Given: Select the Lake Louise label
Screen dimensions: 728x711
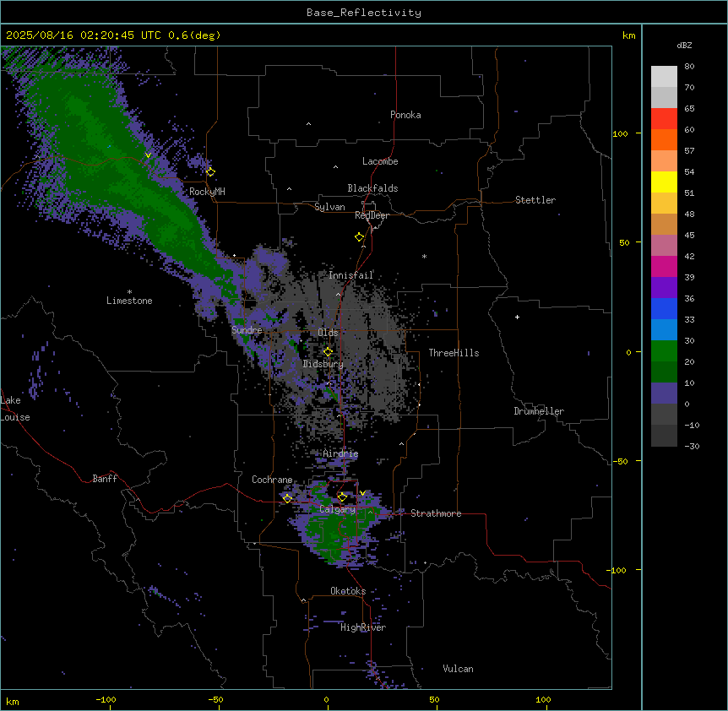Looking at the screenshot, I should (x=15, y=409).
